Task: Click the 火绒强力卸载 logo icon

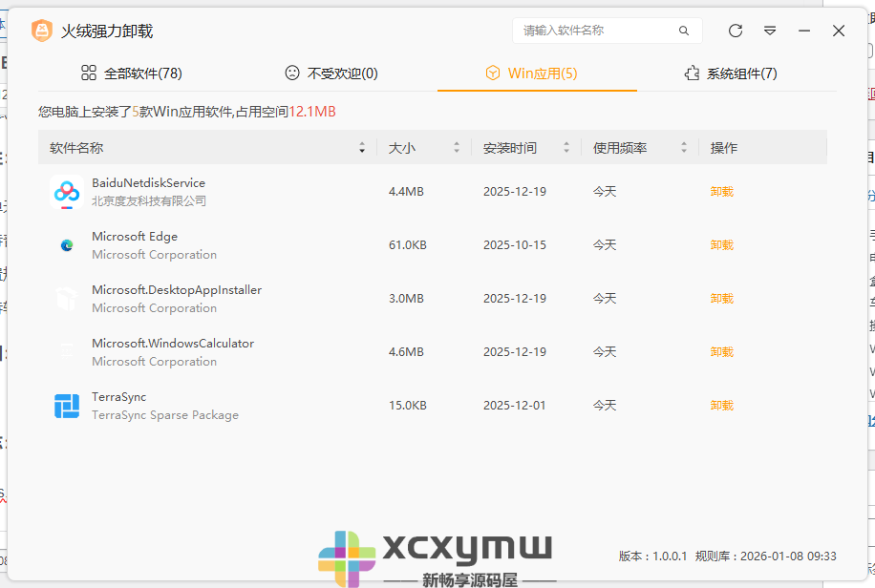Action: pos(40,31)
